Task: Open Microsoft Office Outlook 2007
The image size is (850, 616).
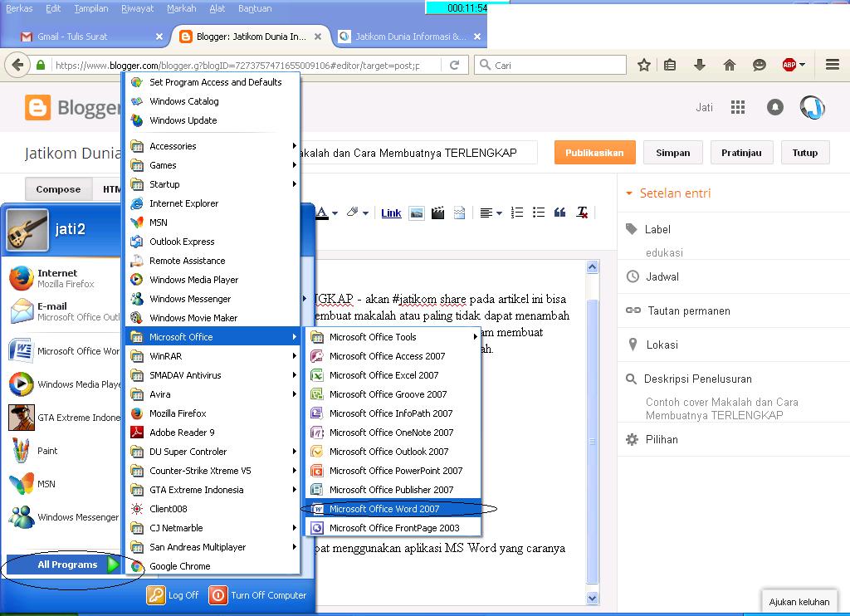Action: (x=393, y=451)
